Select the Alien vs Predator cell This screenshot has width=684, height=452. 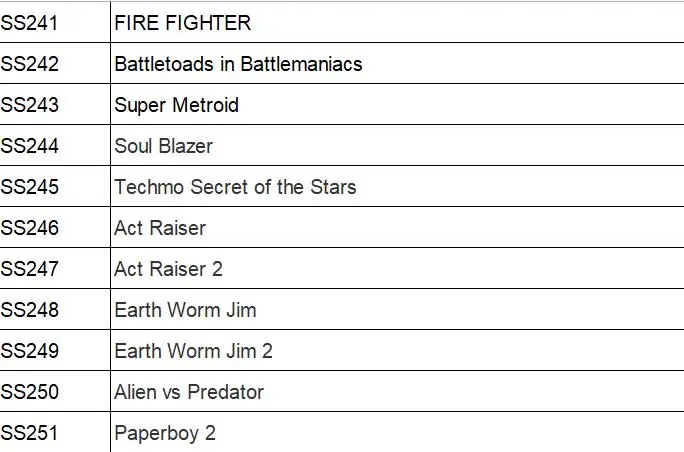click(189, 392)
